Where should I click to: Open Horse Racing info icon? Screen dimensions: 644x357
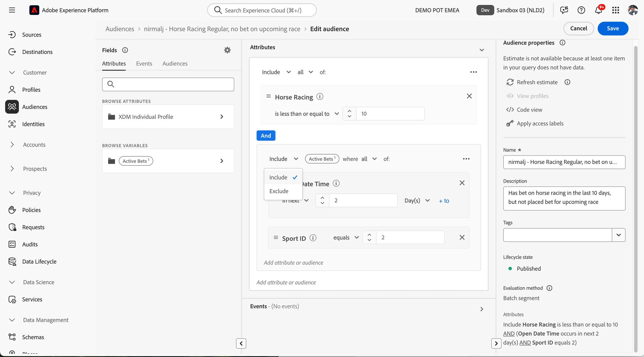coord(320,97)
